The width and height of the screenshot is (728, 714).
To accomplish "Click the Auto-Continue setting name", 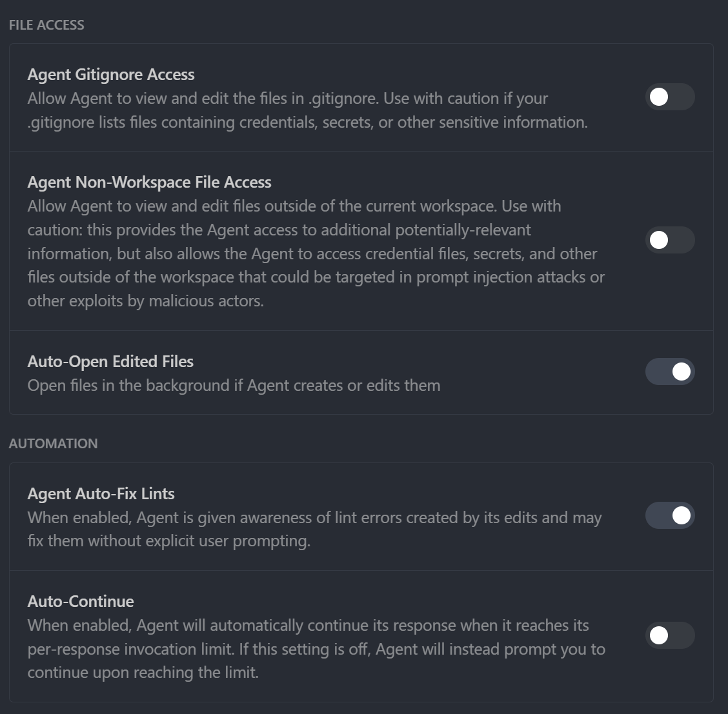I will click(81, 600).
